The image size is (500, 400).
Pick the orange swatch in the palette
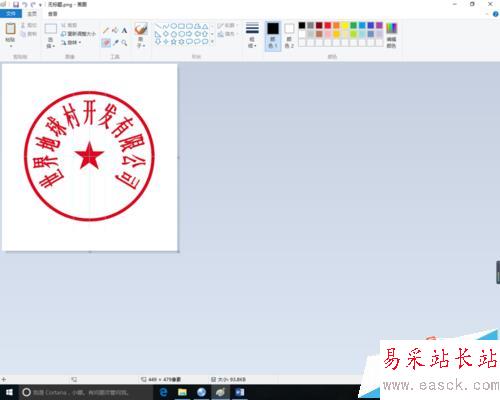tap(336, 25)
